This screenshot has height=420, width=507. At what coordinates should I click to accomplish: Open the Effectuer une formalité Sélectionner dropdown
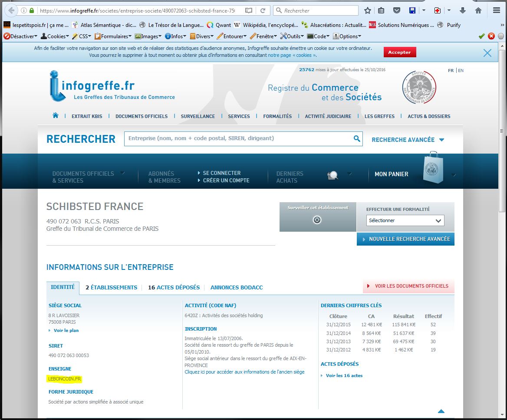(x=405, y=220)
